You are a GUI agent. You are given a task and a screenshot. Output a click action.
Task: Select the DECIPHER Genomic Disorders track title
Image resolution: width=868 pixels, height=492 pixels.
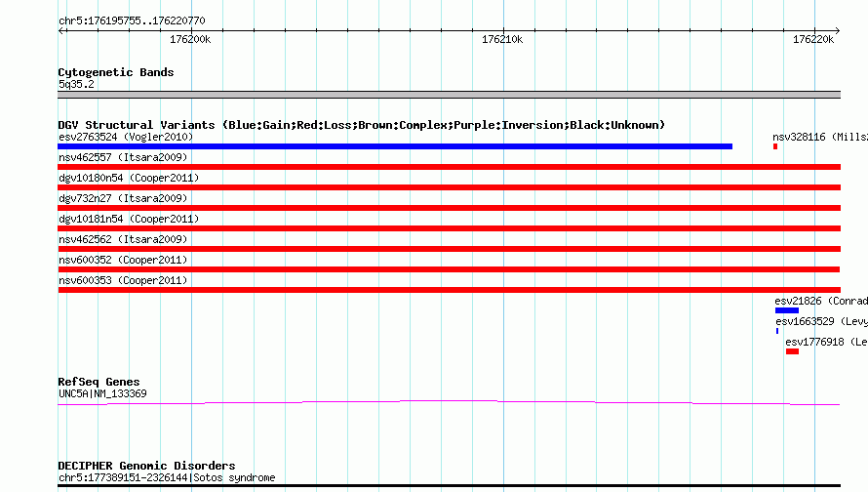[146, 466]
